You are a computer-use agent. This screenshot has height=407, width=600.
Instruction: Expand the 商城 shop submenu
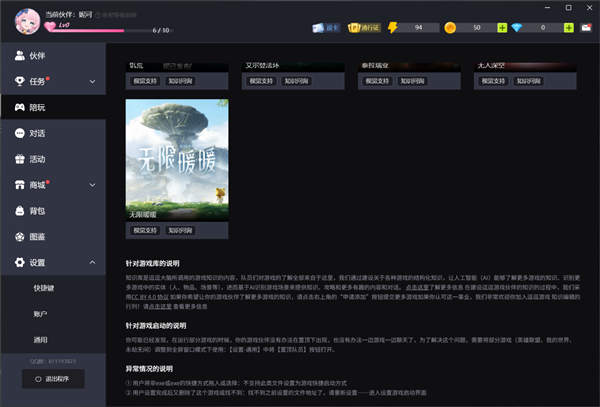tap(92, 185)
